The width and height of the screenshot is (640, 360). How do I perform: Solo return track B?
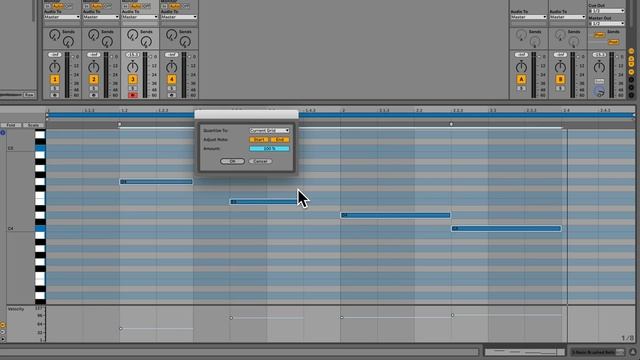tap(560, 88)
